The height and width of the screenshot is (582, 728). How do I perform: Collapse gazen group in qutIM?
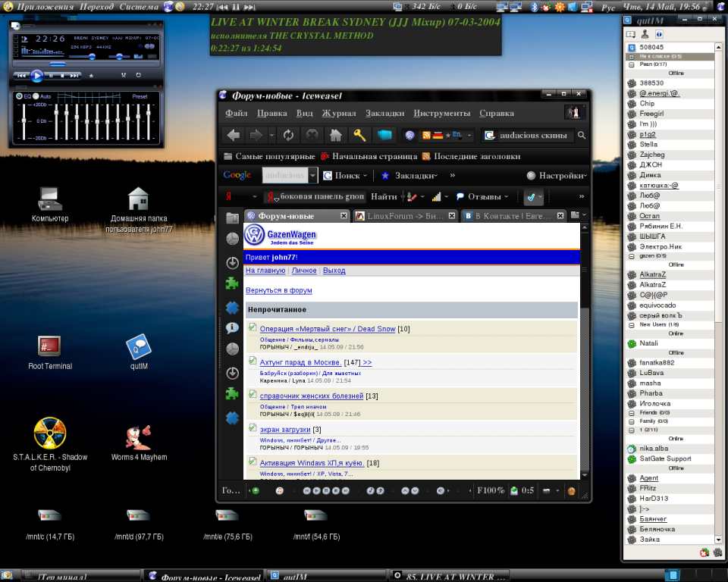[x=632, y=256]
